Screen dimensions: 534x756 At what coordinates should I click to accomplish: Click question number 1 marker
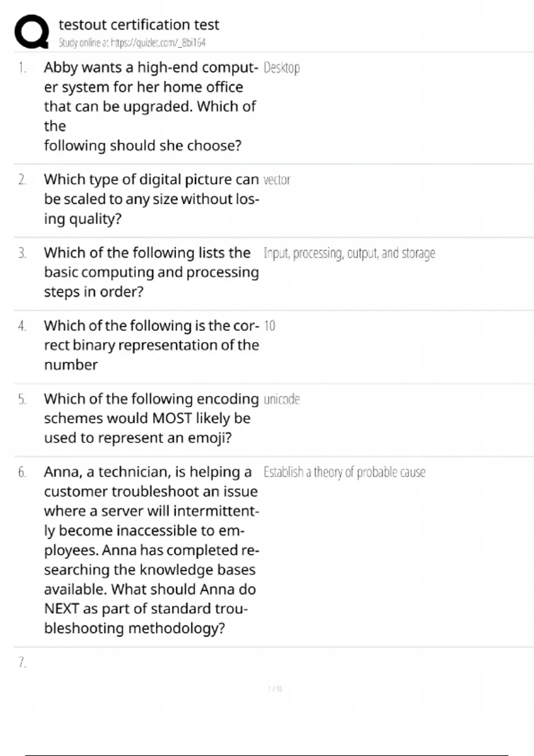(22, 68)
